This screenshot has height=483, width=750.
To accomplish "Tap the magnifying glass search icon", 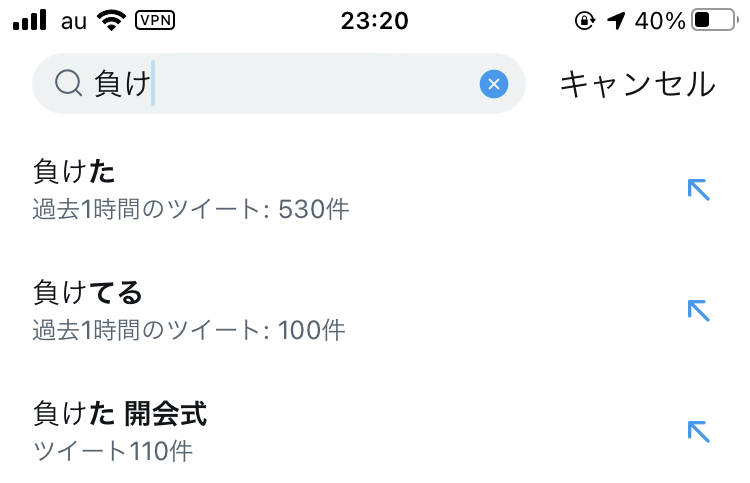I will (x=68, y=83).
